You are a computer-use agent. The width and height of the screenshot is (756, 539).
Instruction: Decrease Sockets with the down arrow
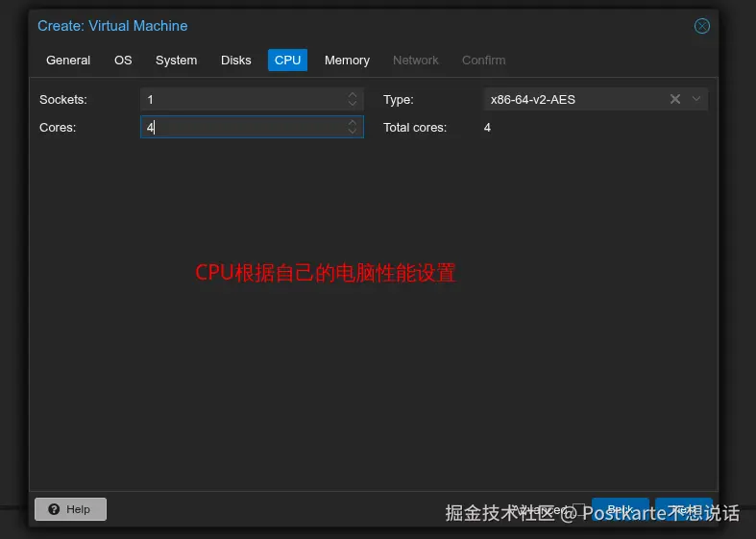(353, 104)
